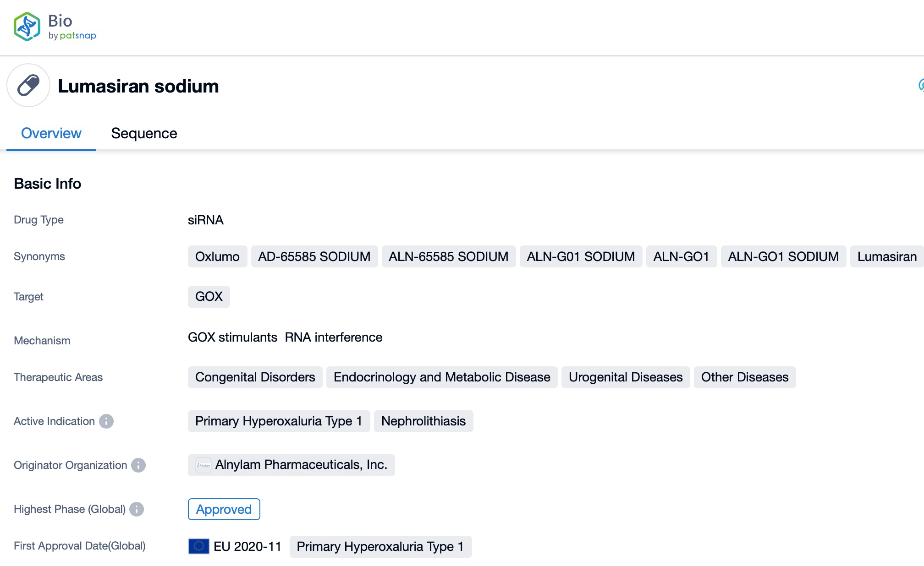Switch to the Sequence tab
This screenshot has width=924, height=566.
144,133
